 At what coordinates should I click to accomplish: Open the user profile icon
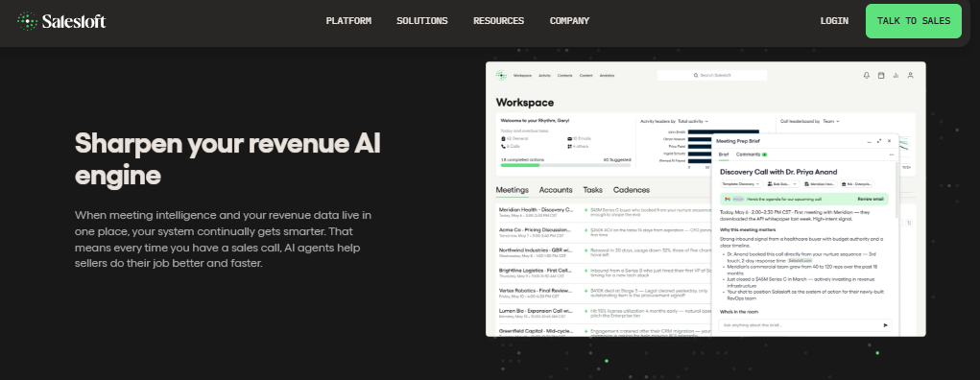pos(911,75)
